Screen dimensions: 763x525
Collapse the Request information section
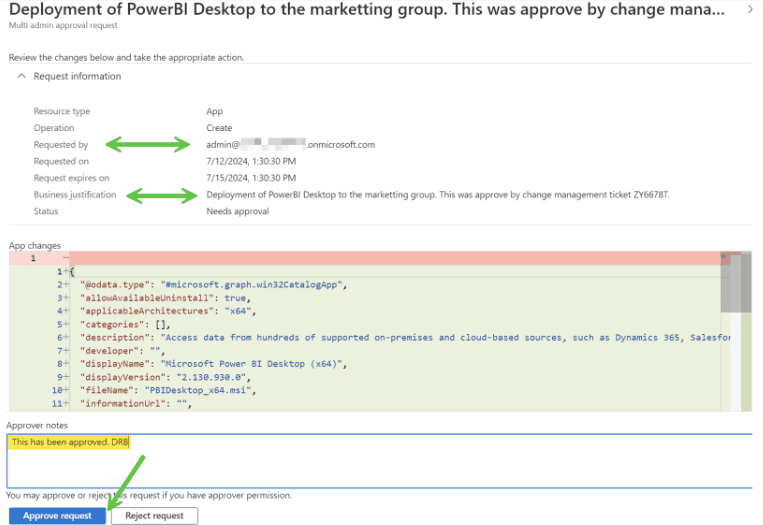21,76
